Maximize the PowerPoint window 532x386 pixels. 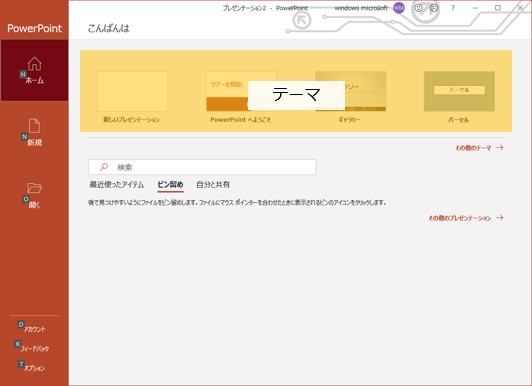pyautogui.click(x=498, y=8)
